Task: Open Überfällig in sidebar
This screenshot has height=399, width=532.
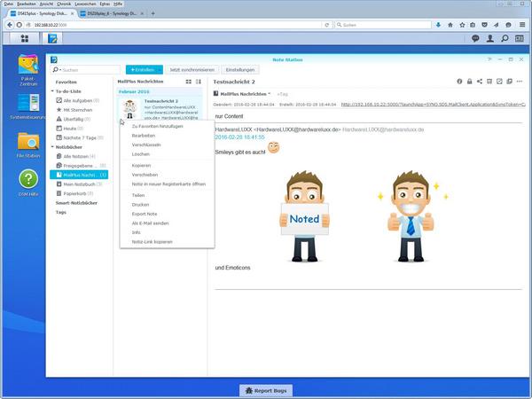Action: (x=74, y=119)
